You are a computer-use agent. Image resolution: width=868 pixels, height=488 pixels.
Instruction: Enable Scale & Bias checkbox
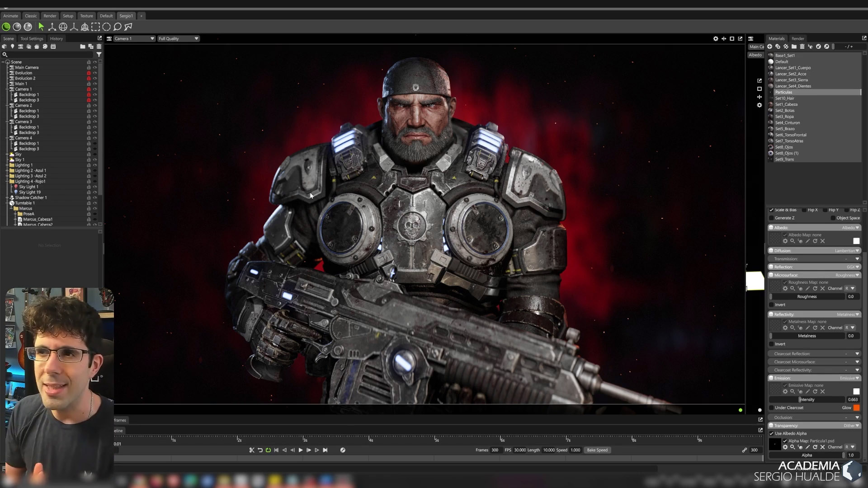tap(771, 210)
